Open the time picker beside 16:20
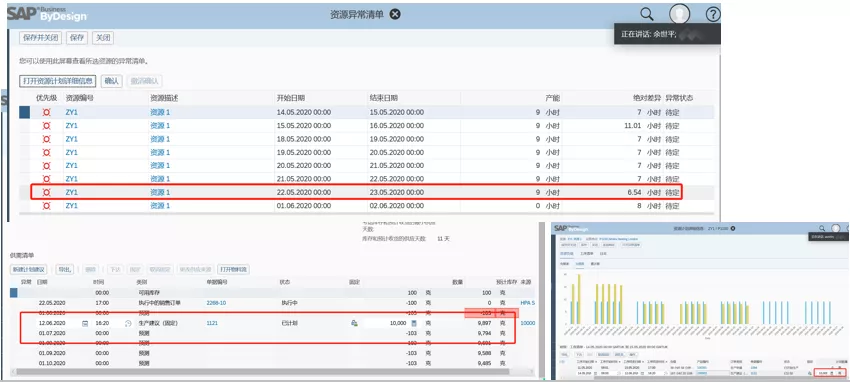The width and height of the screenshot is (850, 382). [x=128, y=323]
